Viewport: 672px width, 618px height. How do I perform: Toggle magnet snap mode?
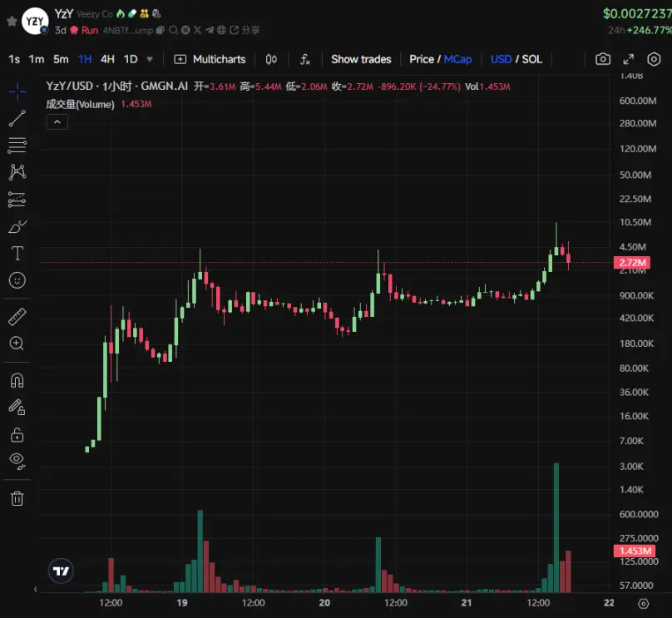pyautogui.click(x=17, y=380)
